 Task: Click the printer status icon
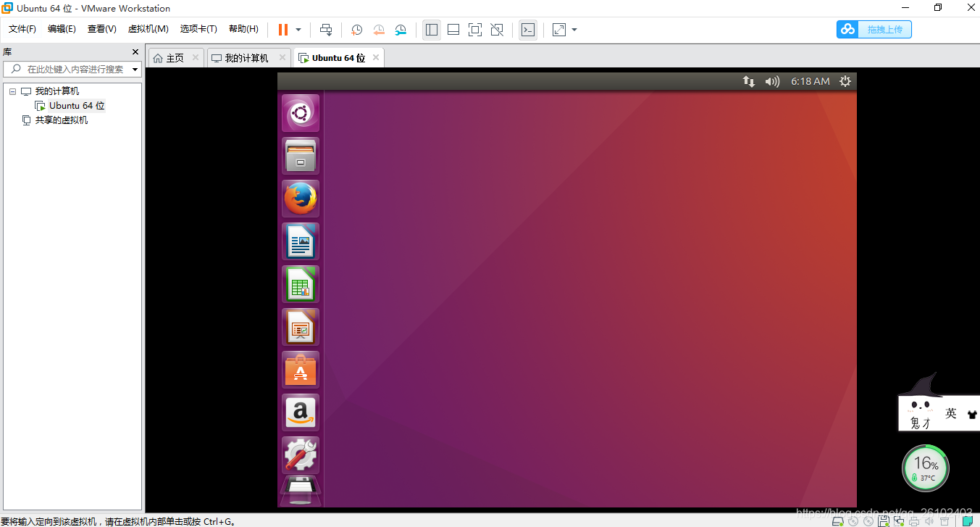pyautogui.click(x=914, y=521)
